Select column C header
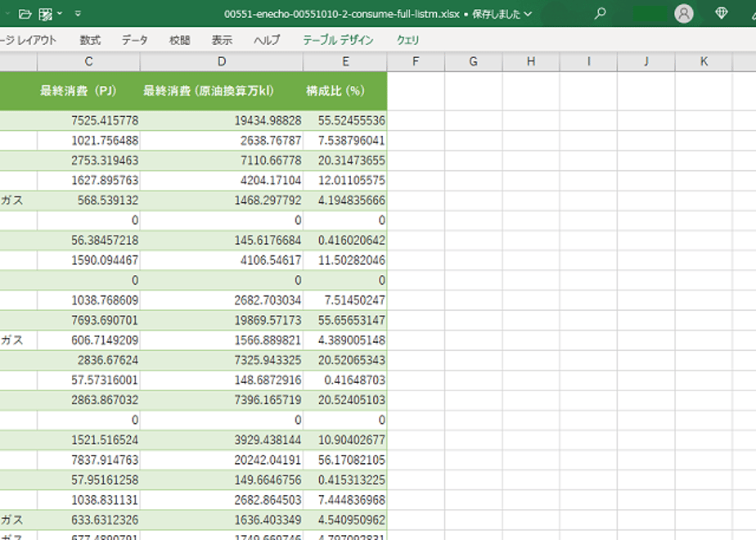 [88, 61]
